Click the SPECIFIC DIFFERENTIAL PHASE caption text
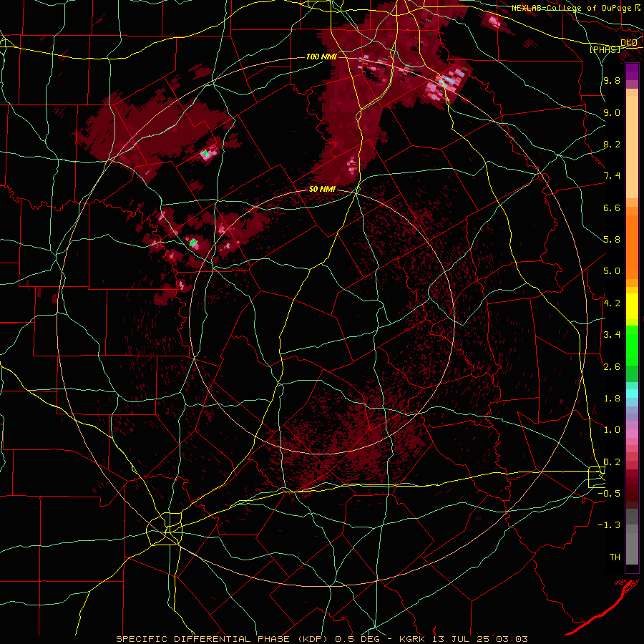The height and width of the screenshot is (644, 644). click(203, 639)
